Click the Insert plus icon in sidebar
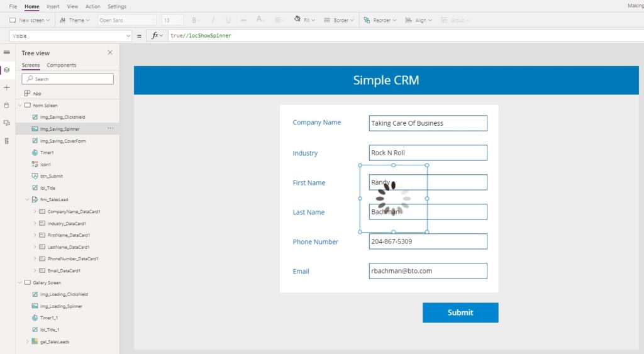The width and height of the screenshot is (644, 354). pyautogui.click(x=6, y=87)
